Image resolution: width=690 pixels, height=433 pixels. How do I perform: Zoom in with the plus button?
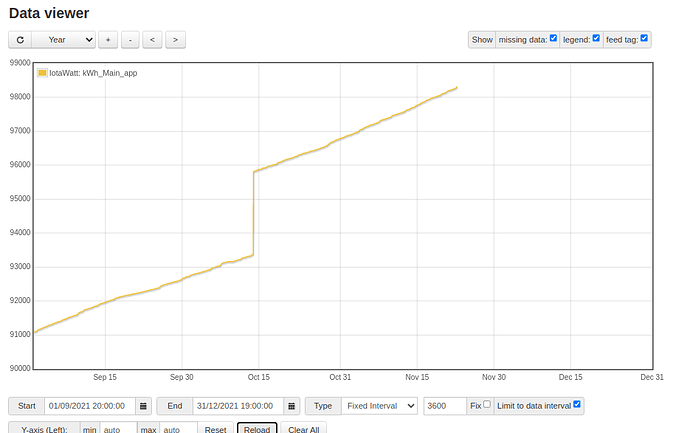pos(108,40)
